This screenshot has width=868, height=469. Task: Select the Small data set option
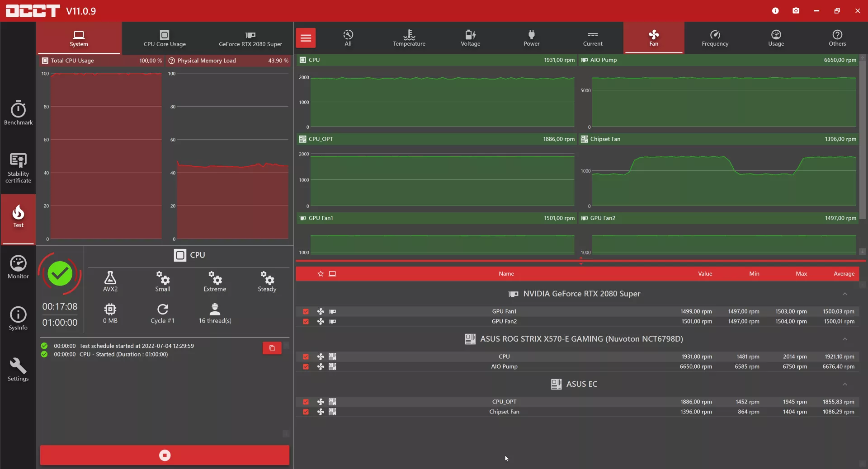click(163, 281)
